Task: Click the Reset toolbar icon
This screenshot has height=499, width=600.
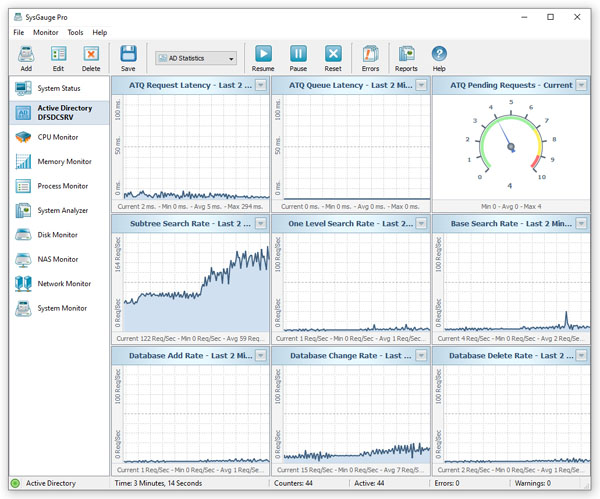Action: coord(333,54)
